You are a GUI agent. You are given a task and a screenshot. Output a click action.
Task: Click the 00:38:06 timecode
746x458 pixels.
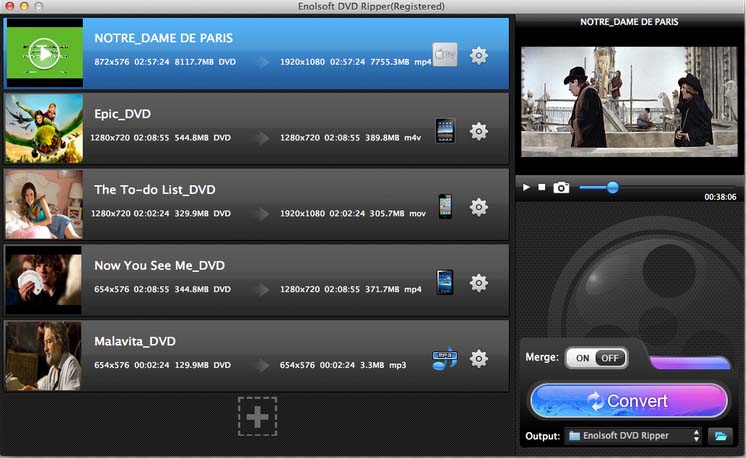720,197
